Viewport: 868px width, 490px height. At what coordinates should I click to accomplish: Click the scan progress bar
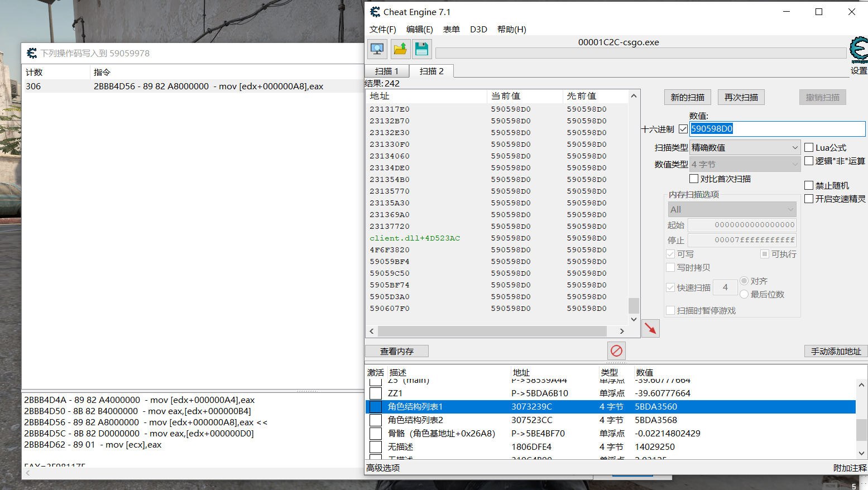pyautogui.click(x=641, y=53)
